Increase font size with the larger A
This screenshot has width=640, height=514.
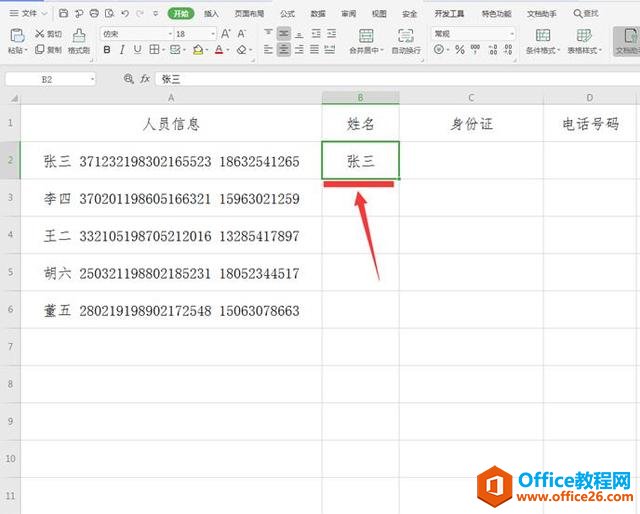tap(225, 34)
